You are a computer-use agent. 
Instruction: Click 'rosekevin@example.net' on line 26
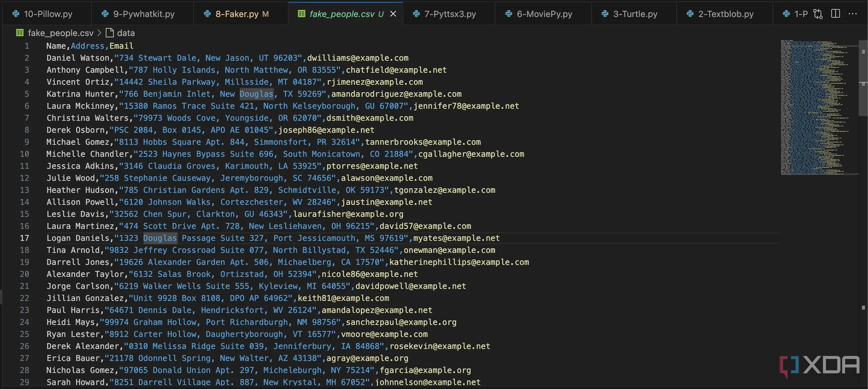[440, 346]
